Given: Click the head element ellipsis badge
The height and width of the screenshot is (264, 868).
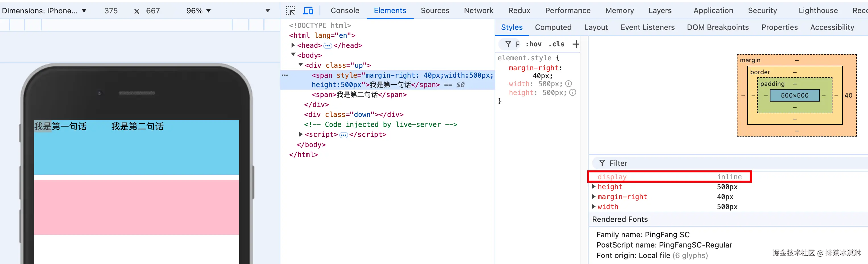Looking at the screenshot, I should pyautogui.click(x=328, y=46).
